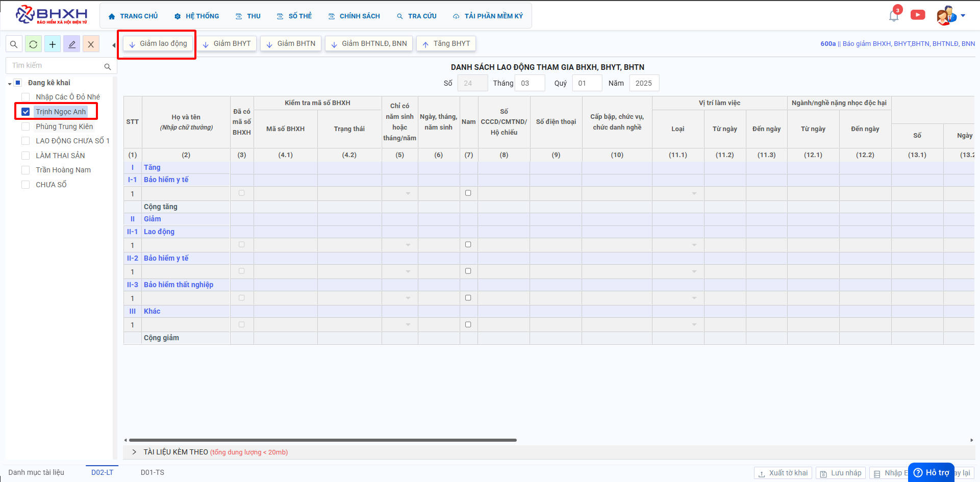Click the export icon in Xuất tờ khai
The width and height of the screenshot is (980, 482).
point(762,474)
